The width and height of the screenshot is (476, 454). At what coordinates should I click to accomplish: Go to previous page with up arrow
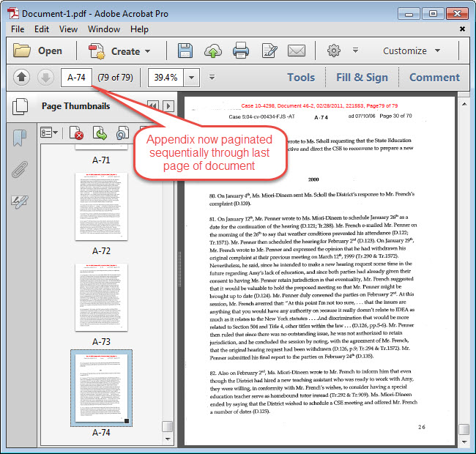(x=21, y=77)
